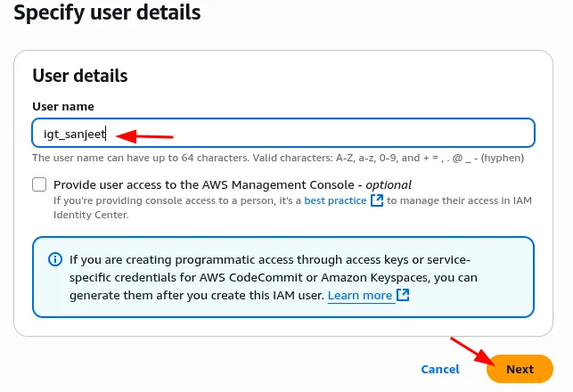
Task: Open the Learn more link
Action: [x=359, y=295]
